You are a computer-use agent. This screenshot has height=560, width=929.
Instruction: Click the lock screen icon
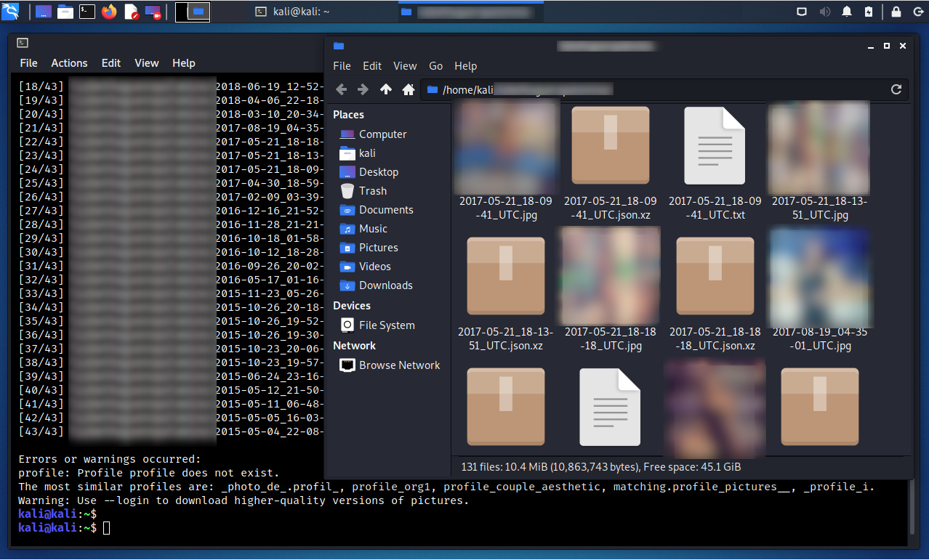896,12
